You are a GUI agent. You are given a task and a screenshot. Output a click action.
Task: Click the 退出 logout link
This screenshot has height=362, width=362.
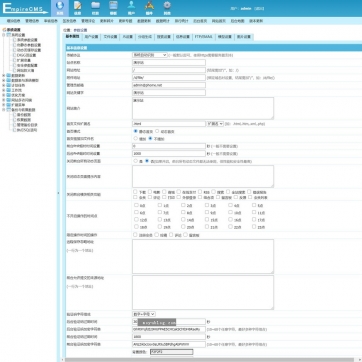259,8
